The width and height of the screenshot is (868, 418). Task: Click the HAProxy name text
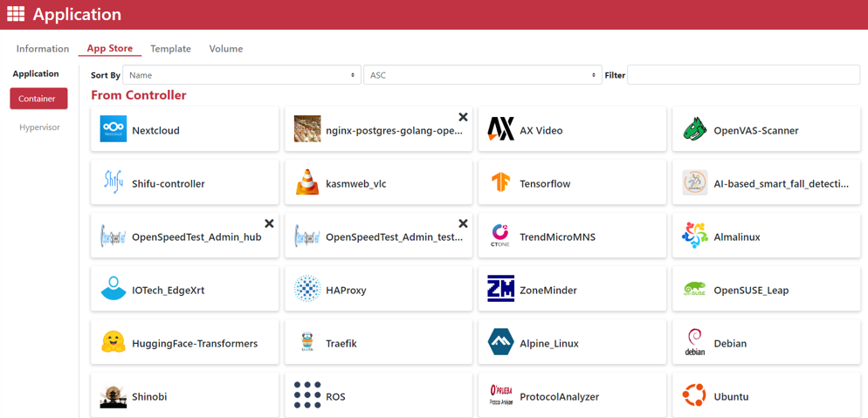pyautogui.click(x=346, y=291)
